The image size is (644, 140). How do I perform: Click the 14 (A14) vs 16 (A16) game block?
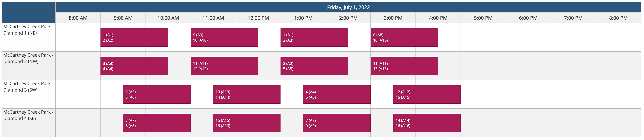tap(427, 123)
